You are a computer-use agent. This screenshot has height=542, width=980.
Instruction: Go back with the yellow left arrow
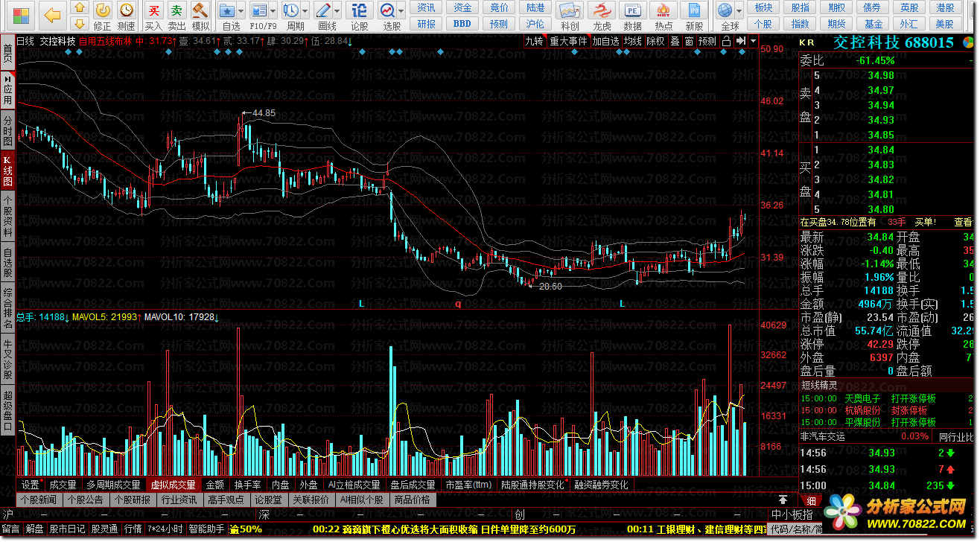tap(51, 15)
